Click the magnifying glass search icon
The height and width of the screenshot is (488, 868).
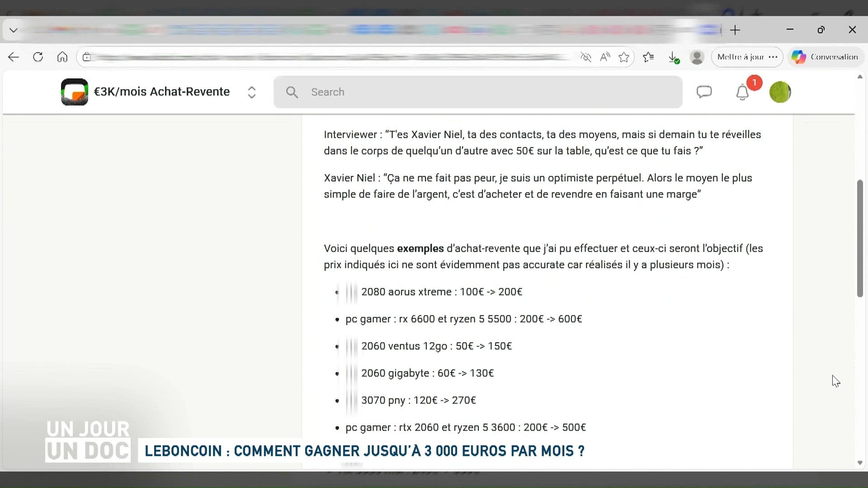click(x=292, y=92)
